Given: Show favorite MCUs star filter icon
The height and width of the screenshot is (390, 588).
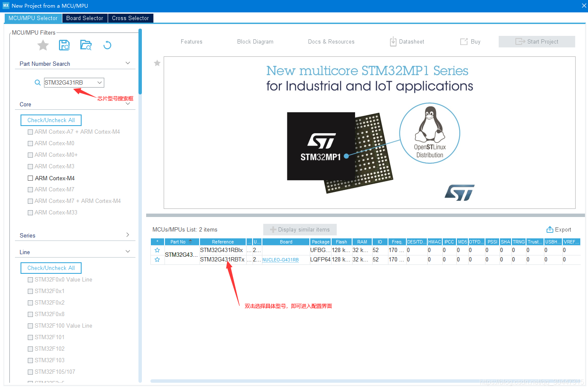Looking at the screenshot, I should click(x=43, y=45).
